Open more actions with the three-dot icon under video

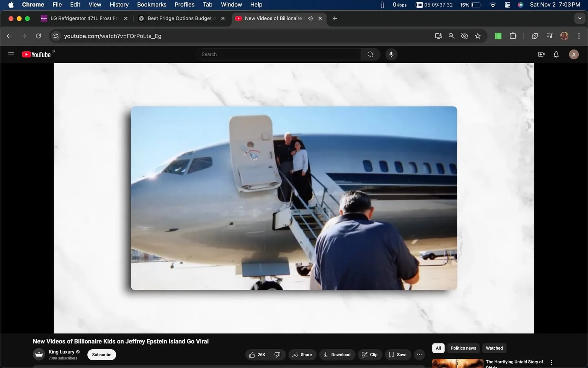[419, 355]
